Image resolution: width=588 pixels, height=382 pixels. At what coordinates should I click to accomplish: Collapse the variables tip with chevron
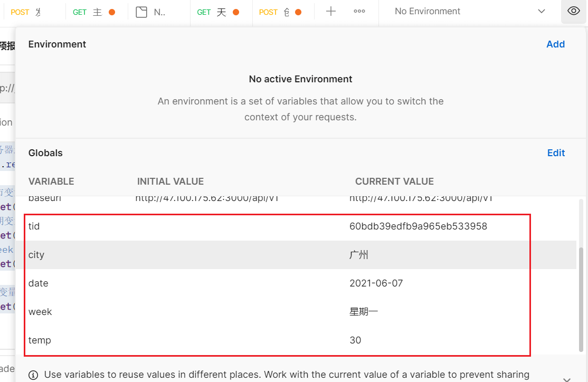pos(567,379)
